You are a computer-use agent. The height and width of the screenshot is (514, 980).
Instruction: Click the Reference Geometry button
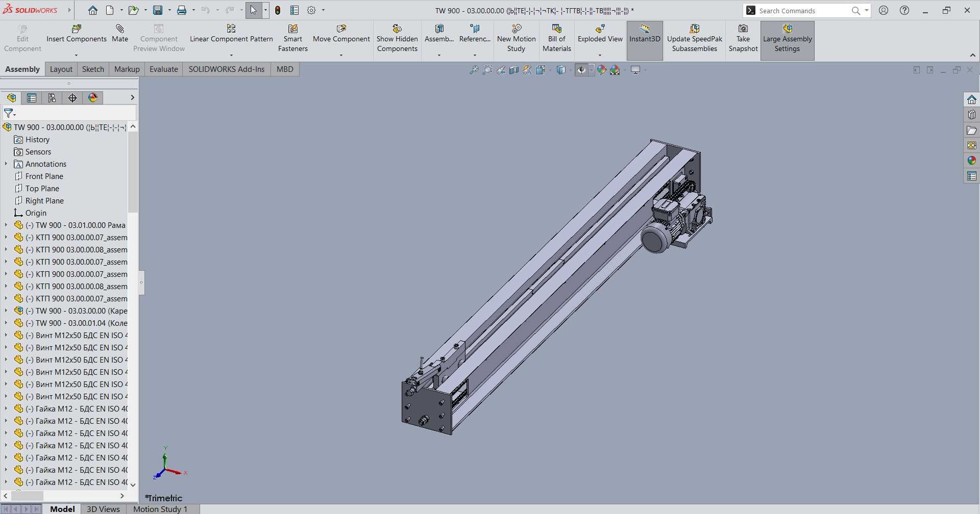click(x=475, y=34)
